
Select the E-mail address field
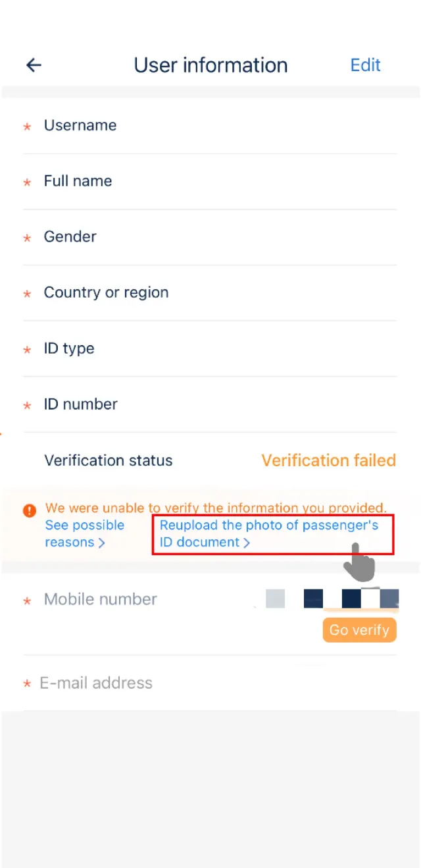(210, 683)
